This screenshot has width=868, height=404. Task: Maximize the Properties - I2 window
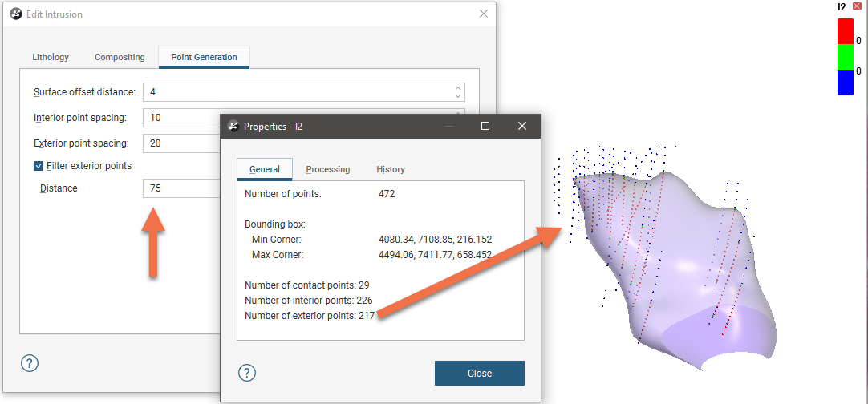[x=485, y=126]
